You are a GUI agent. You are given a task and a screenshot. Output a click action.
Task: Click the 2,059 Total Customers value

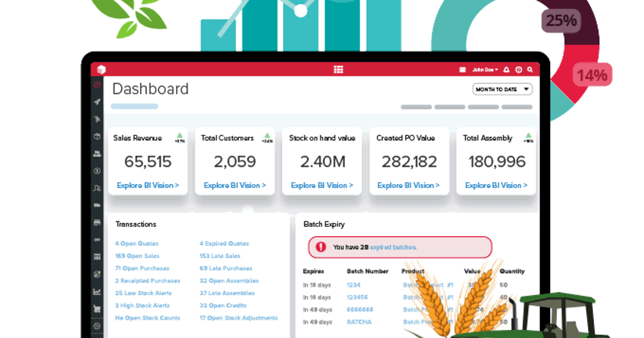[235, 161]
